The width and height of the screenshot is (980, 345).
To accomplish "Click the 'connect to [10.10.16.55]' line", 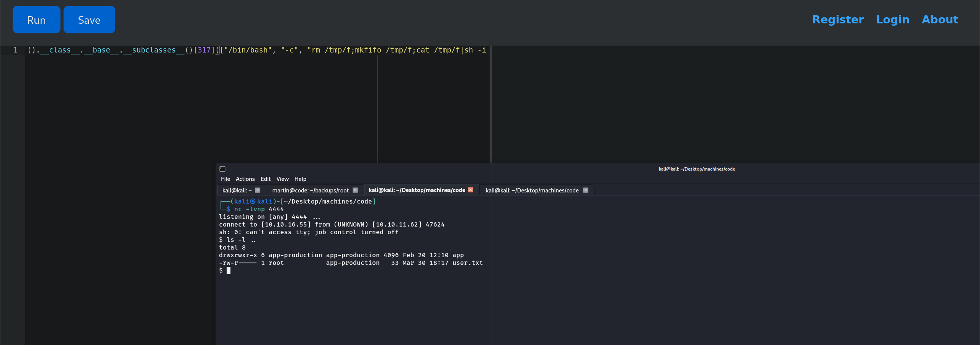I will coord(332,225).
